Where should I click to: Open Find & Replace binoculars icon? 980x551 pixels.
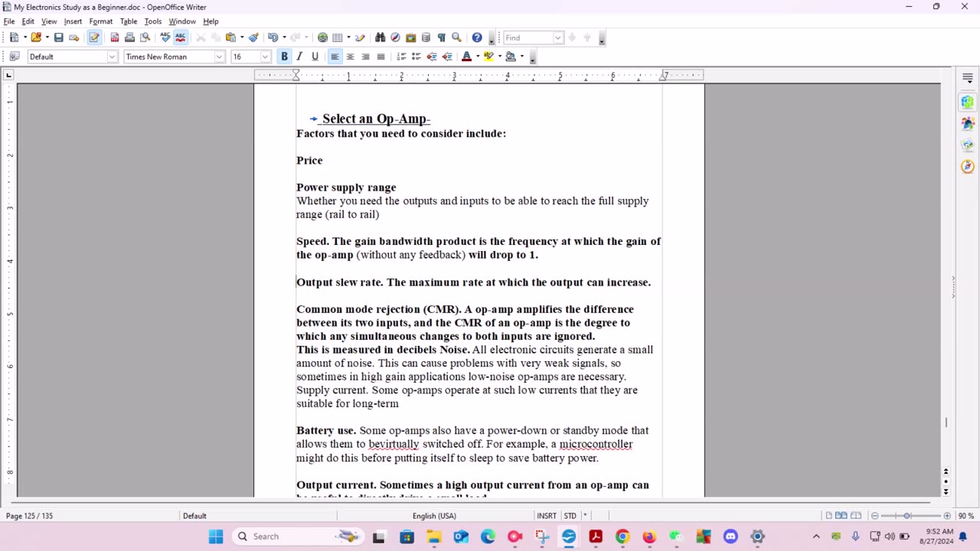click(381, 37)
